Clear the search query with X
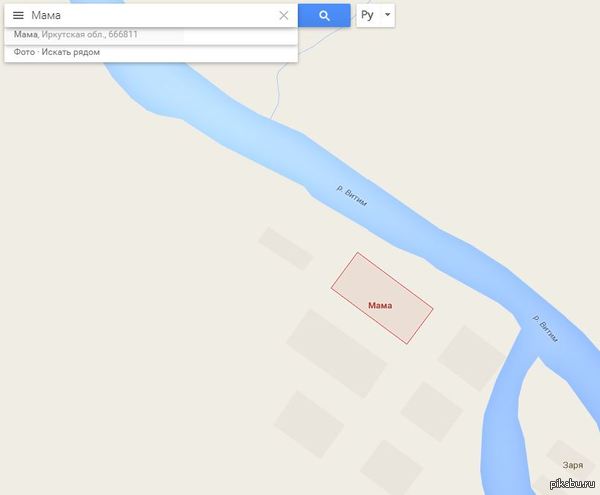This screenshot has width=600, height=495. pos(284,15)
